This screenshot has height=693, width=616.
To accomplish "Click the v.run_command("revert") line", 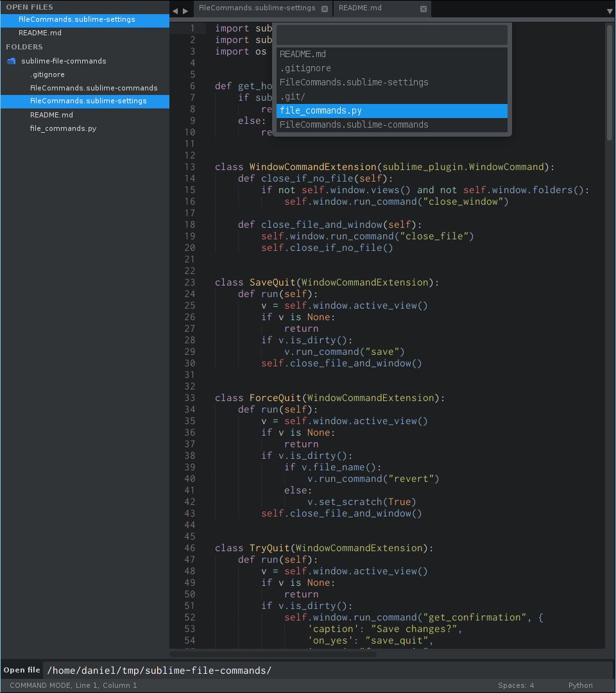I will (373, 479).
